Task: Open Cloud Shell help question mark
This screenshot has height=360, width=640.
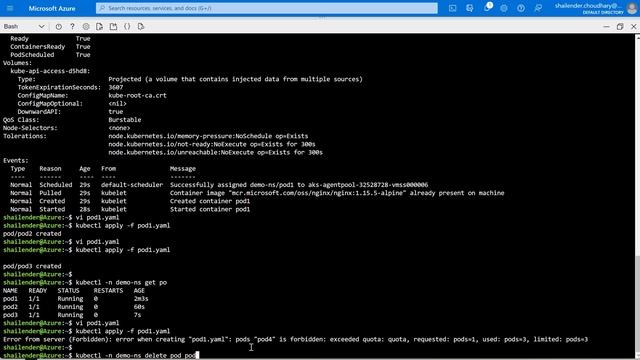Action: click(72, 27)
